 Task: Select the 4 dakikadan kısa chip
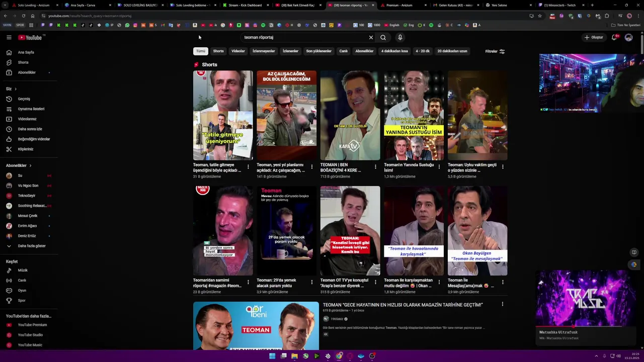394,51
